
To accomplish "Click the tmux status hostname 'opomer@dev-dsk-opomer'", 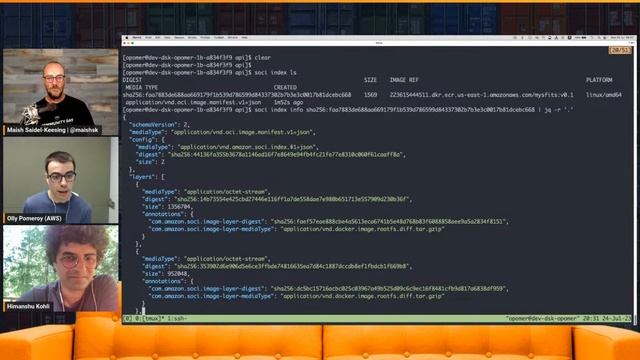I will click(543, 318).
